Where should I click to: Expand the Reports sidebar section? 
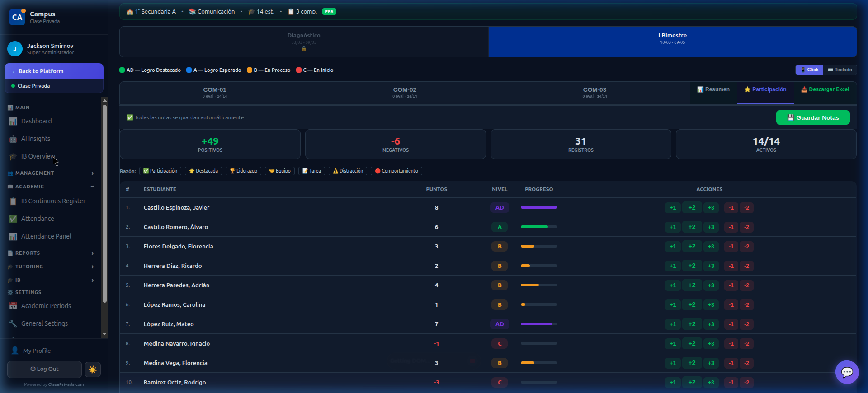(51, 253)
